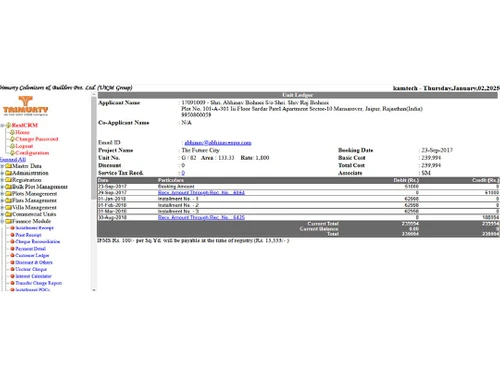Click the Plots Management folder icon
Screen dimensions: 500x375
click(x=9, y=194)
